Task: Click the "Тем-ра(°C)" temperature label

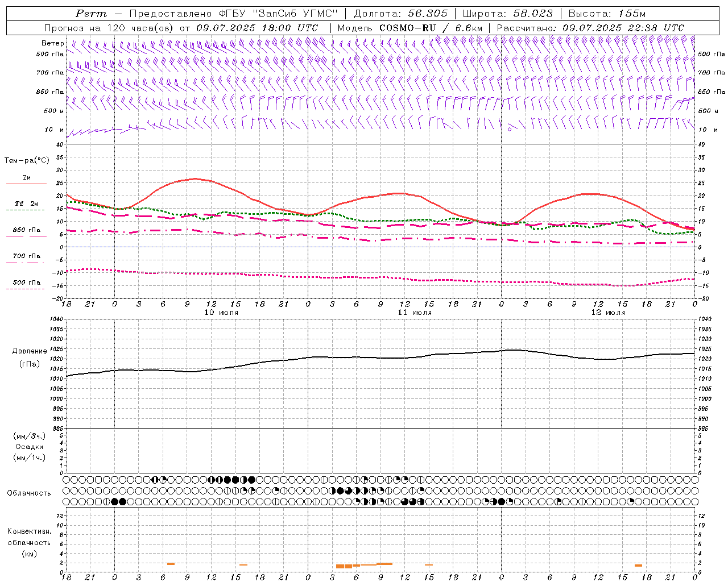Action: [x=27, y=161]
